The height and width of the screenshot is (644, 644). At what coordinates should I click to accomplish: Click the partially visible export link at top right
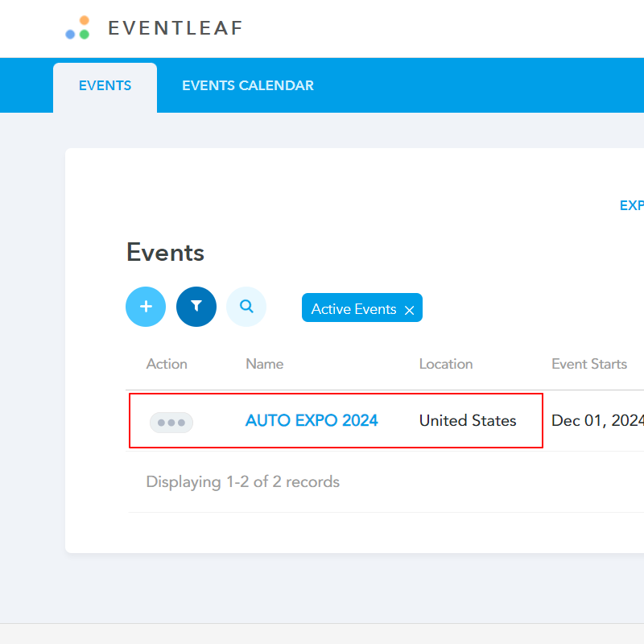tap(631, 206)
